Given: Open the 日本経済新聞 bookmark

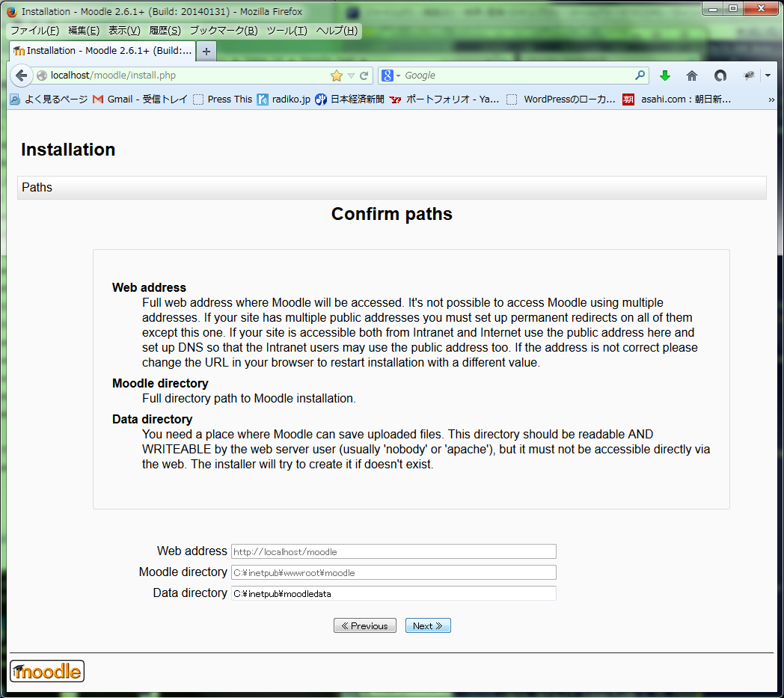Looking at the screenshot, I should pyautogui.click(x=349, y=100).
